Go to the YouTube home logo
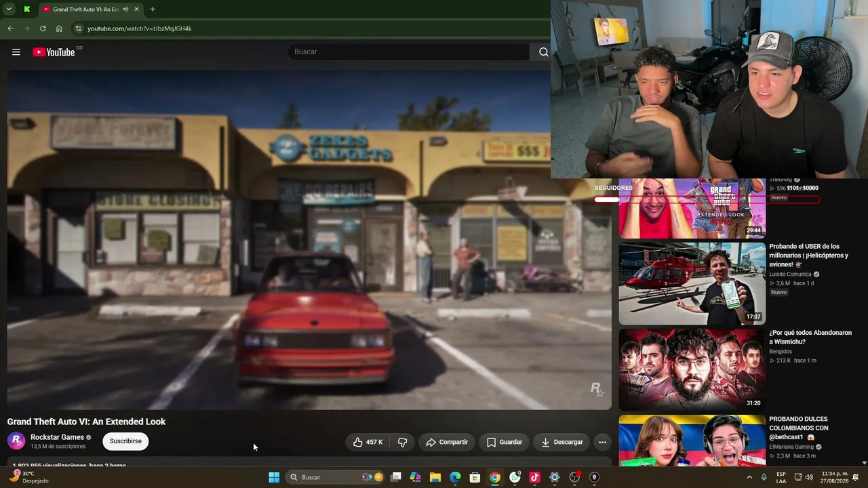 (54, 52)
